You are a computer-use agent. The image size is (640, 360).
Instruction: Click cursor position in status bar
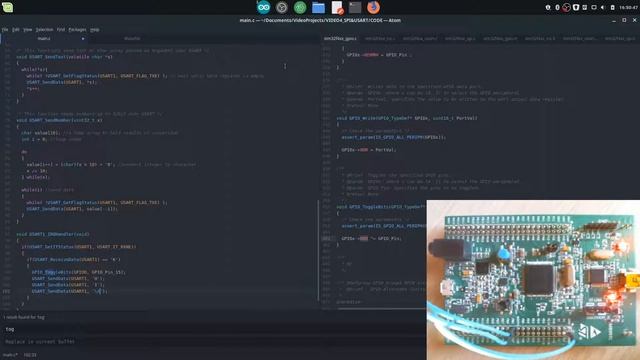[30, 355]
